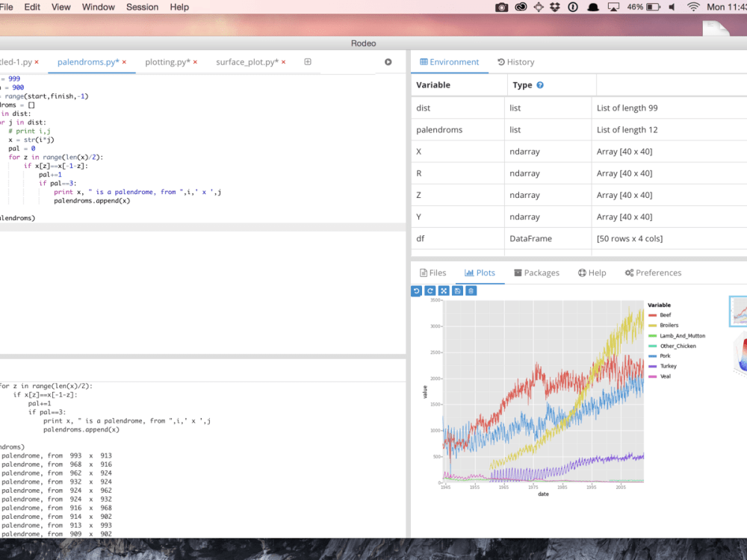The image size is (747, 560).
Task: Expand the plot to fullscreen
Action: (444, 290)
